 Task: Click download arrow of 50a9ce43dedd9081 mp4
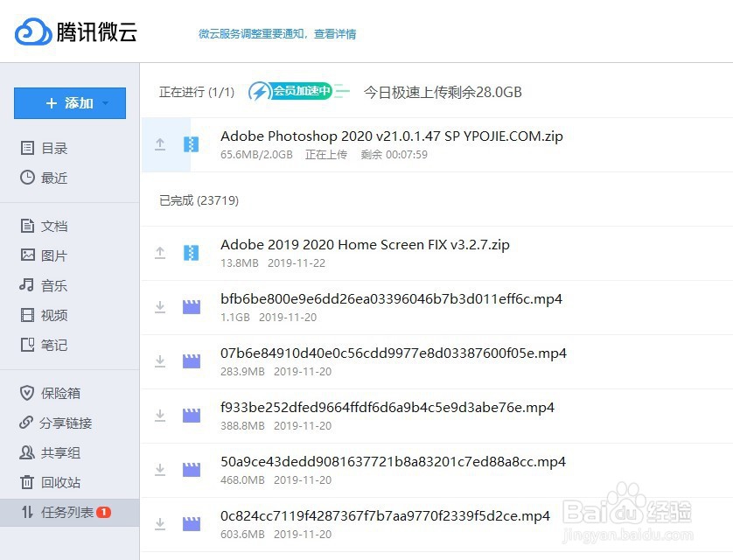160,469
